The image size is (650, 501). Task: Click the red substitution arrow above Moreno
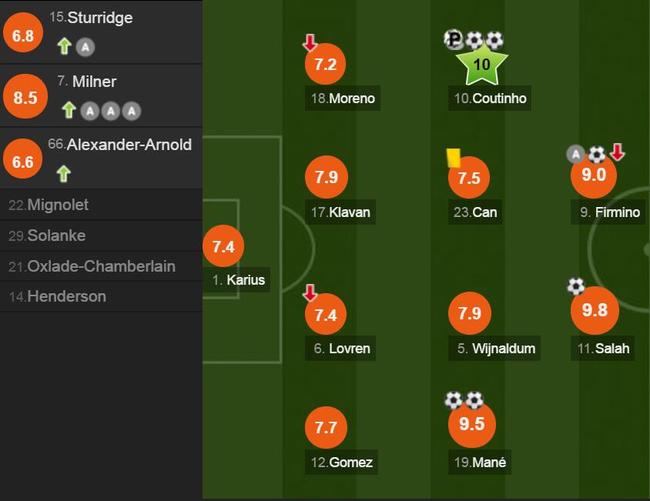point(310,42)
